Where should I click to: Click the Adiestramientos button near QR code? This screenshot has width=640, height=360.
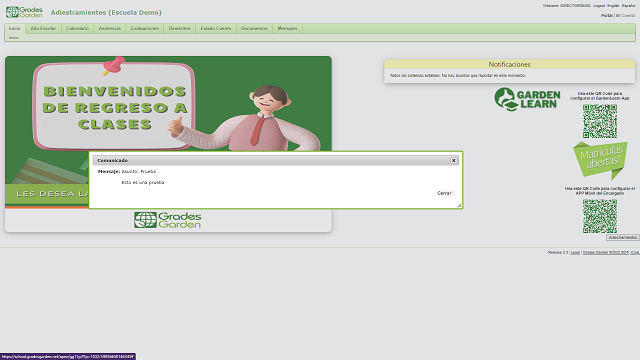tap(622, 238)
